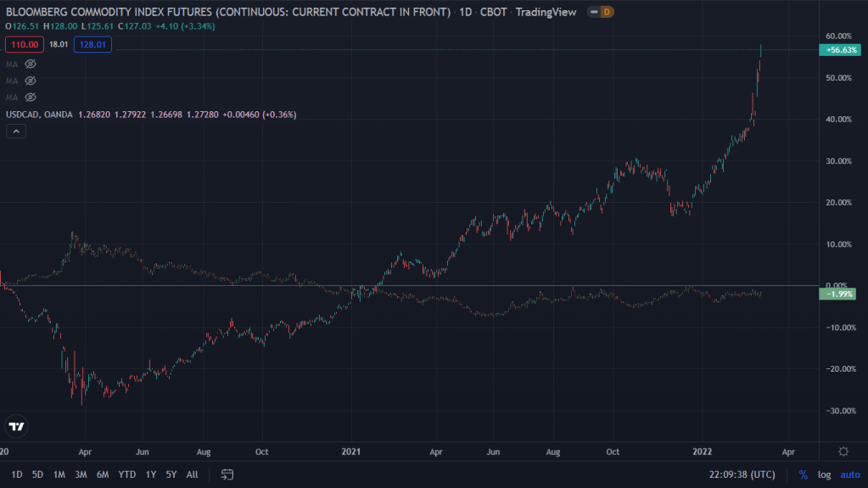This screenshot has height=488, width=868.
Task: Show the third MA indicator
Action: coord(31,97)
